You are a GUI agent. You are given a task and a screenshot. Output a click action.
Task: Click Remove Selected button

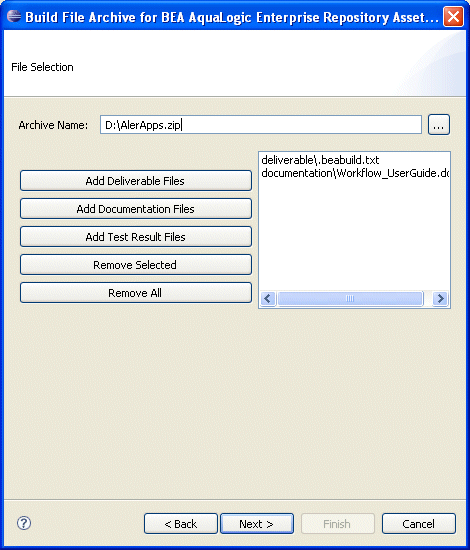136,264
